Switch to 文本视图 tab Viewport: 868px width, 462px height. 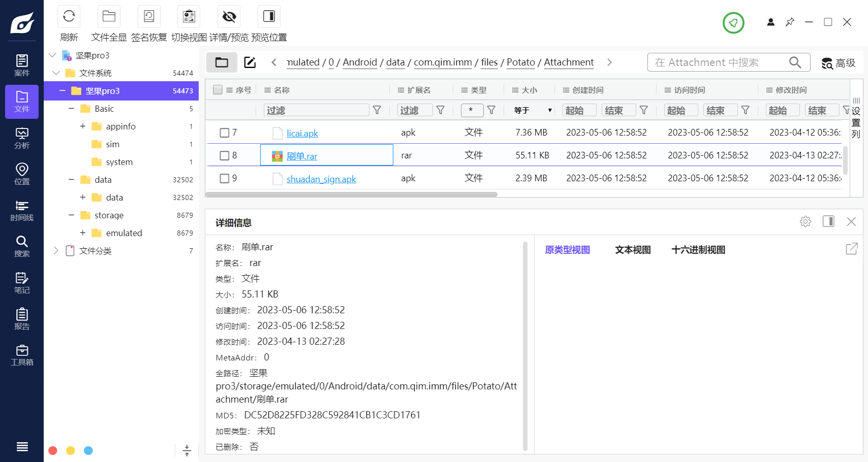click(633, 250)
